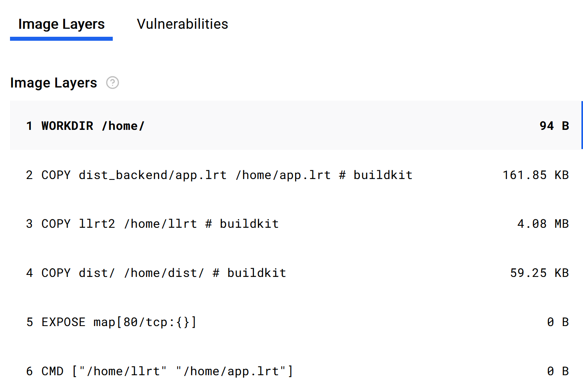Choose the COPY llrt2 /home/llrt layer command
Screen dimensions: 583x392
[x=160, y=224]
